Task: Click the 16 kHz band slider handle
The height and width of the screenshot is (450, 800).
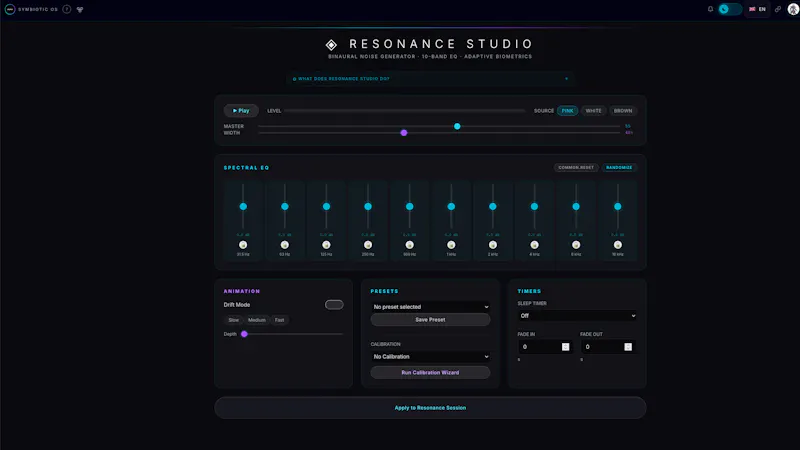Action: point(618,207)
